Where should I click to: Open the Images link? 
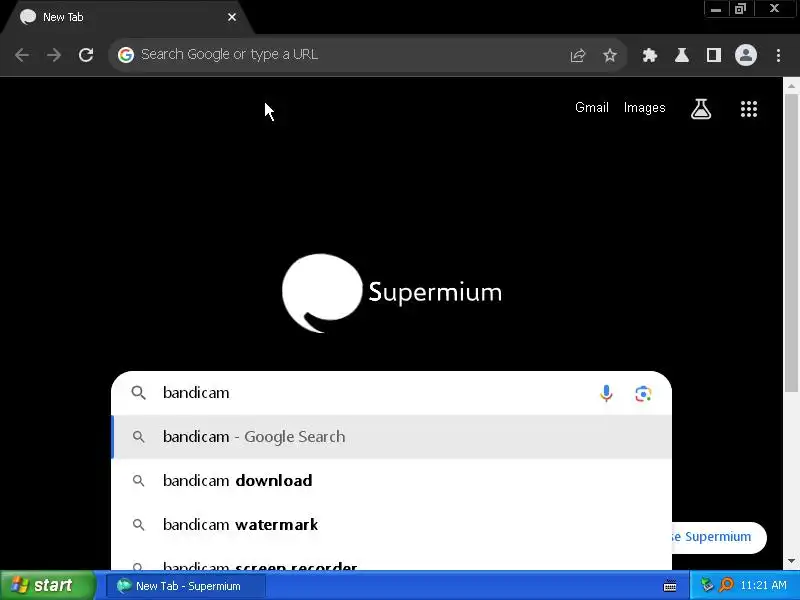pos(644,108)
